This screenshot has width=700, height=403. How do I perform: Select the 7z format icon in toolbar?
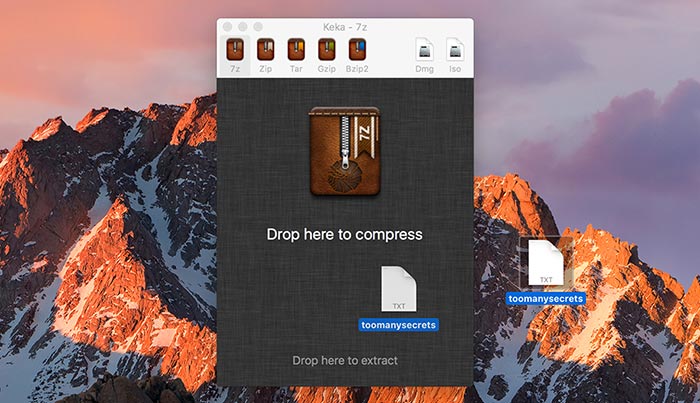(235, 55)
